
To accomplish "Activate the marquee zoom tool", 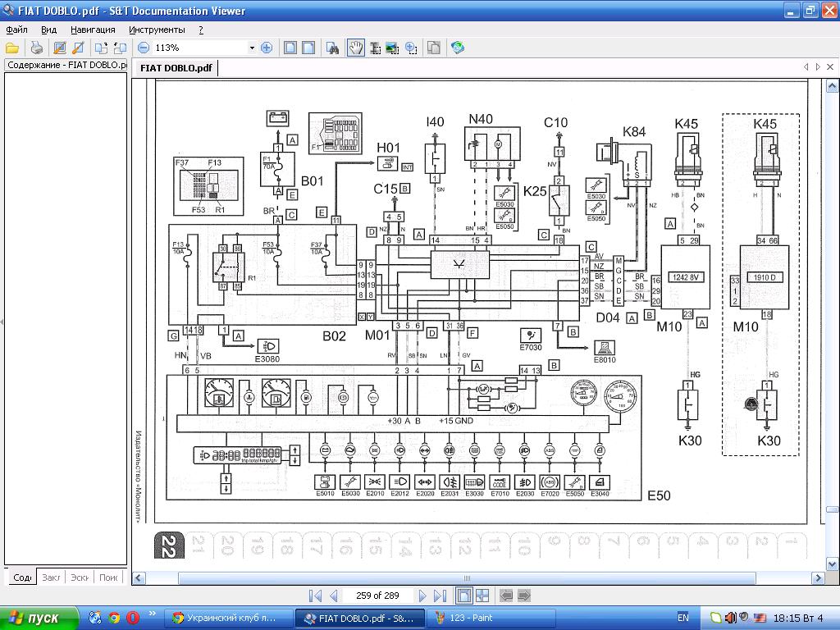I will (x=411, y=48).
